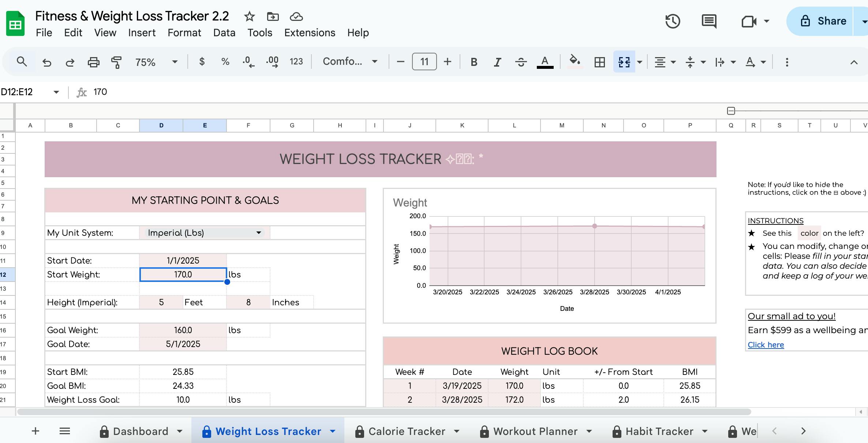Switch to the Calorie Tracker tab

click(407, 431)
